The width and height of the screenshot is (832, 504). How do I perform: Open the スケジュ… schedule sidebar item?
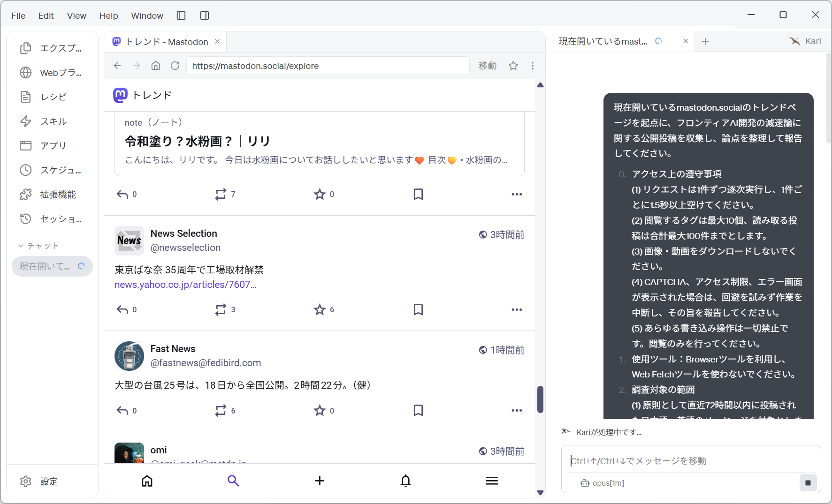pos(52,170)
